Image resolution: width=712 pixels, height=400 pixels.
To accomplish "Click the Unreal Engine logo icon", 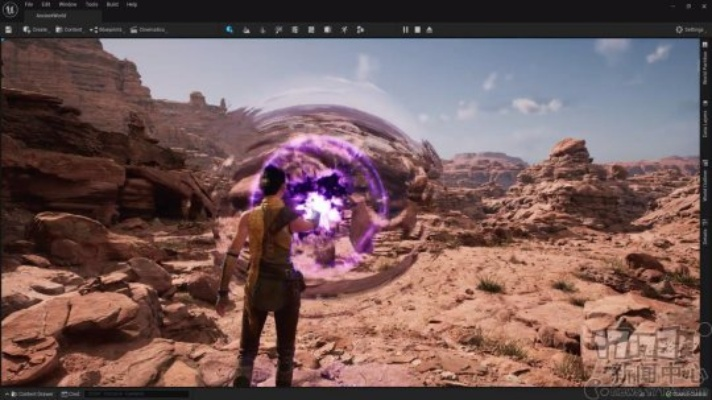I will point(10,10).
